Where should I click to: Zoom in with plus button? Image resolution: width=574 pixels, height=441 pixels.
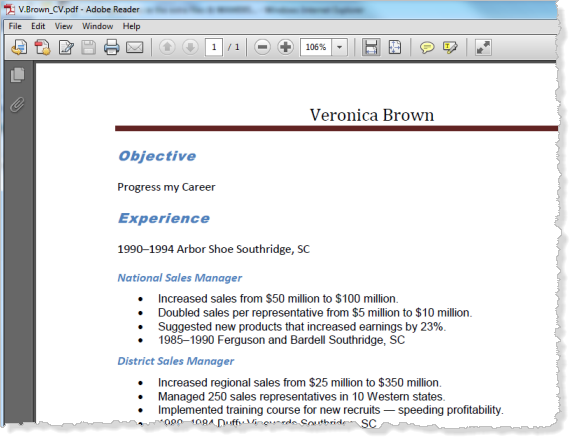(286, 47)
